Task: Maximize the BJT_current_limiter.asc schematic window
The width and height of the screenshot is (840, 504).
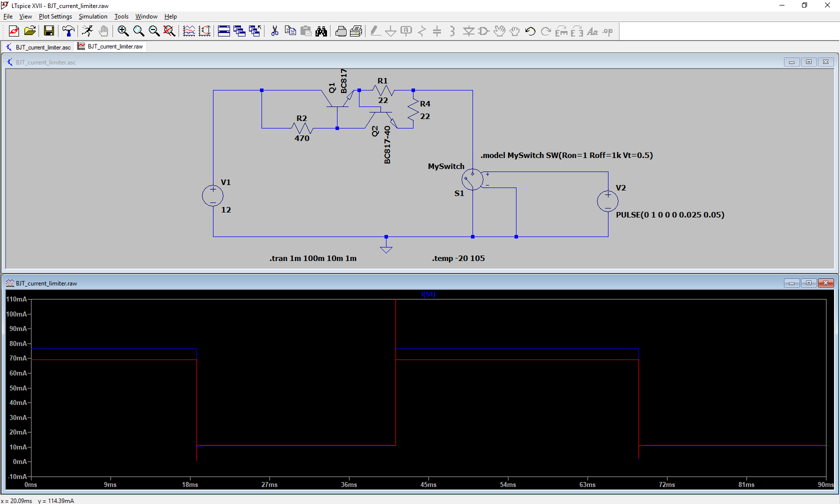Action: click(808, 62)
